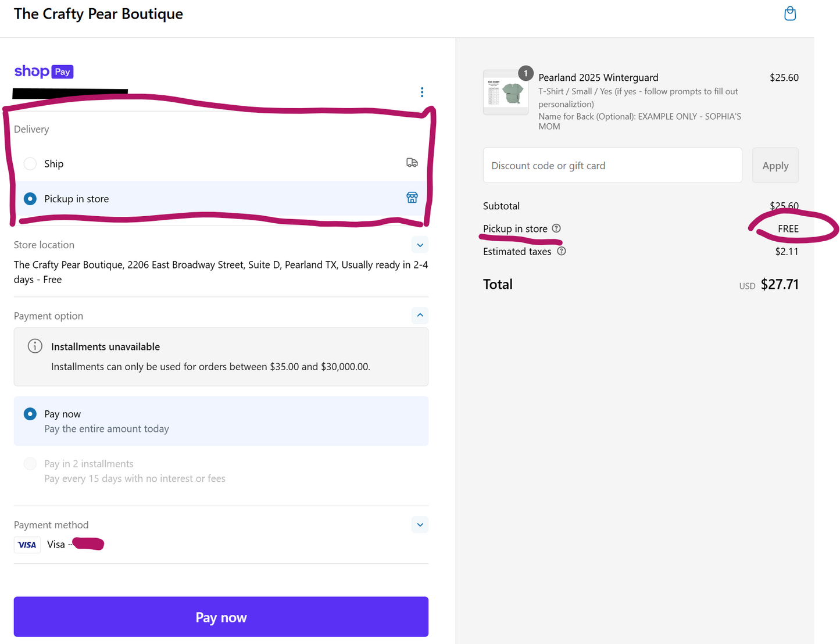Open the three-dot account options menu
Screen dimensions: 840x644
pyautogui.click(x=422, y=92)
